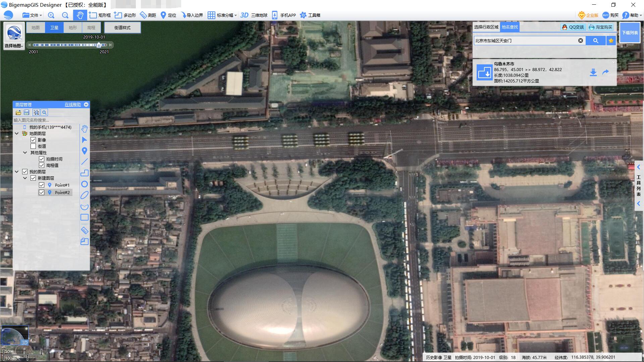Uncheck the Point#1 visibility checkbox

(42, 185)
